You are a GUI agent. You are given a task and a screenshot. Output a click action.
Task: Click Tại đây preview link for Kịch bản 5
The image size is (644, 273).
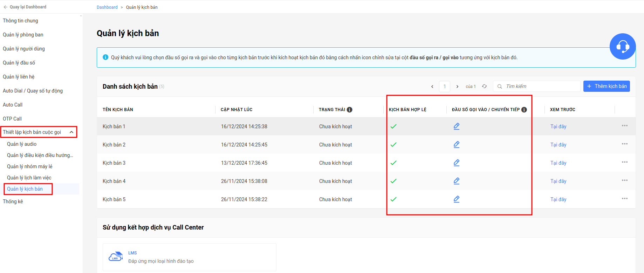click(558, 199)
